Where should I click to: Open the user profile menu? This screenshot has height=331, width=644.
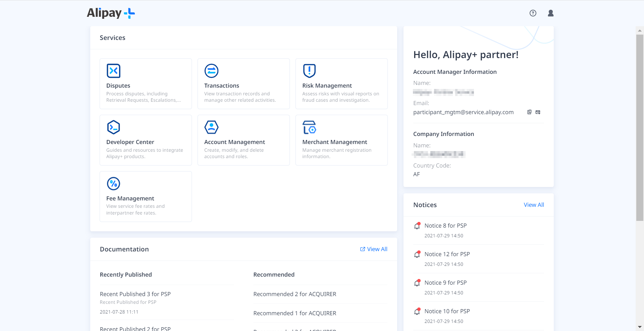551,13
